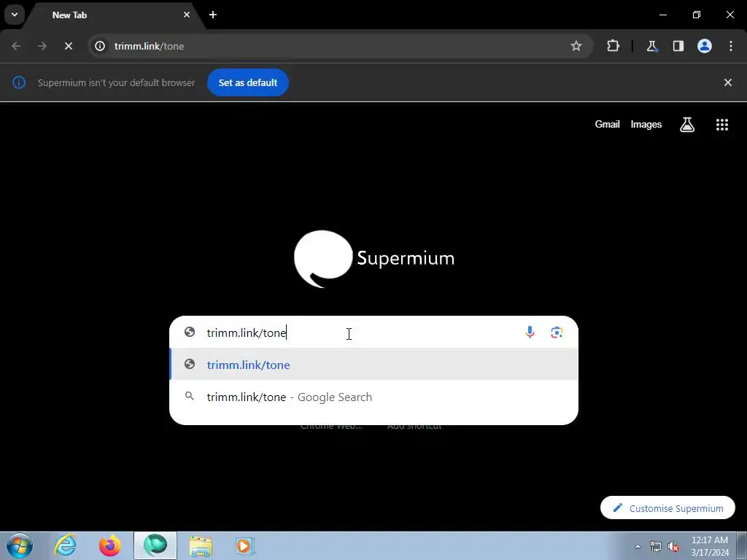Open the three-dot browser menu
This screenshot has height=560, width=747.
(x=731, y=46)
